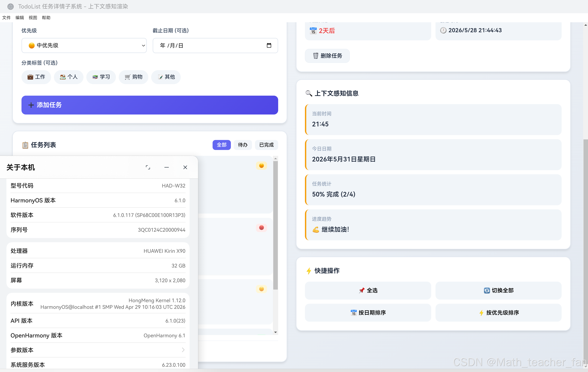This screenshot has width=588, height=372.
Task: Click the red priority dot in task list
Action: click(x=261, y=228)
